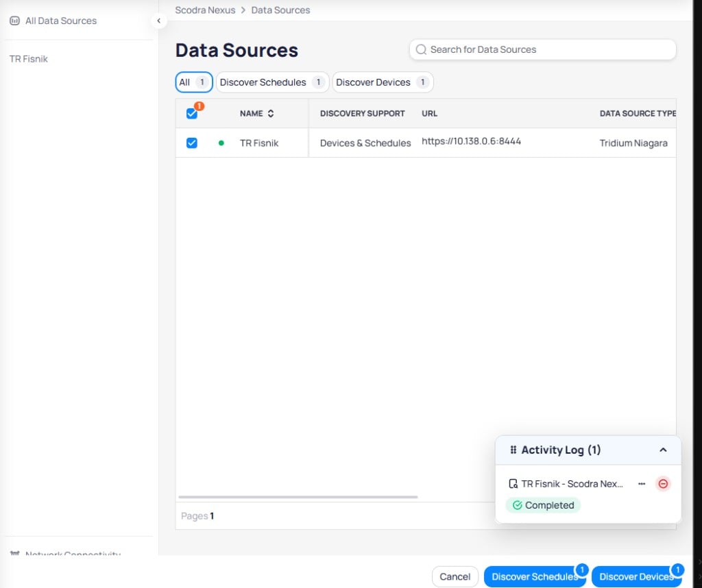
Task: Click the Completed status badge
Action: point(543,505)
